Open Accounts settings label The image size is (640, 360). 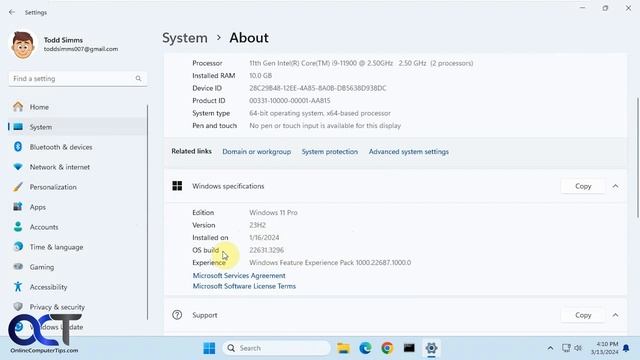[x=44, y=227]
